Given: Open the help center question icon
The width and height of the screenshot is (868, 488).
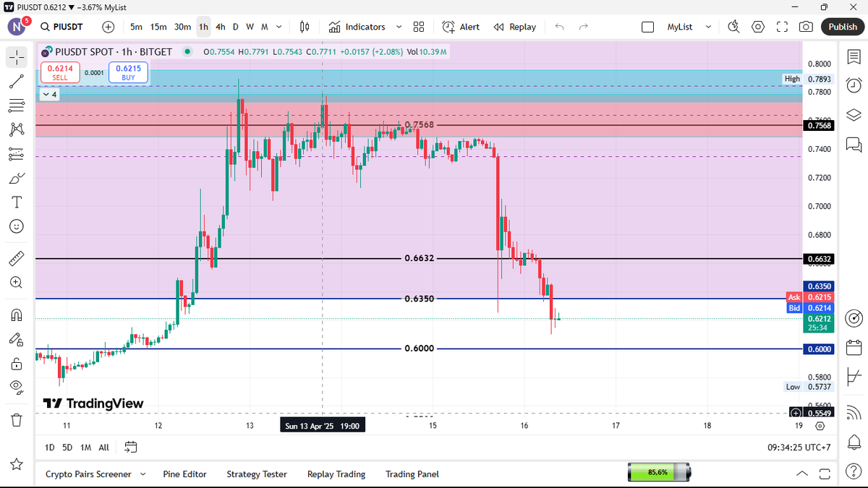Looking at the screenshot, I should coord(853,473).
